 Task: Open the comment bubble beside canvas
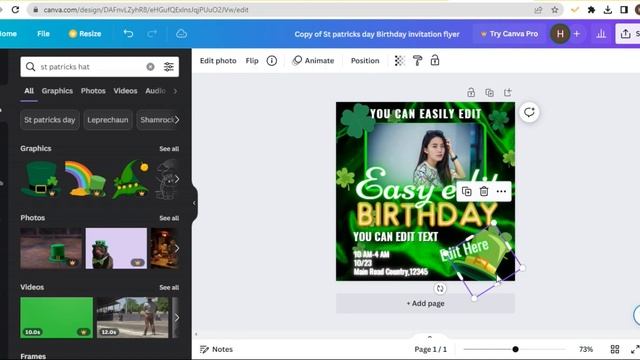point(529,112)
